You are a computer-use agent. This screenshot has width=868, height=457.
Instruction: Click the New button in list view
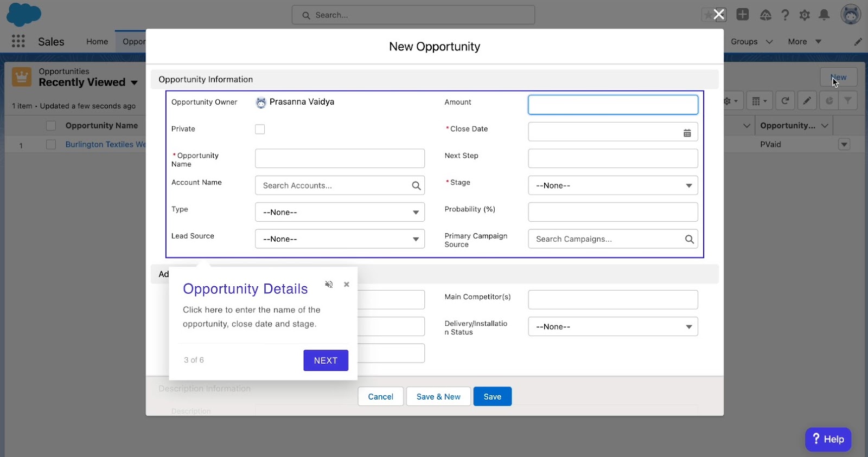838,77
